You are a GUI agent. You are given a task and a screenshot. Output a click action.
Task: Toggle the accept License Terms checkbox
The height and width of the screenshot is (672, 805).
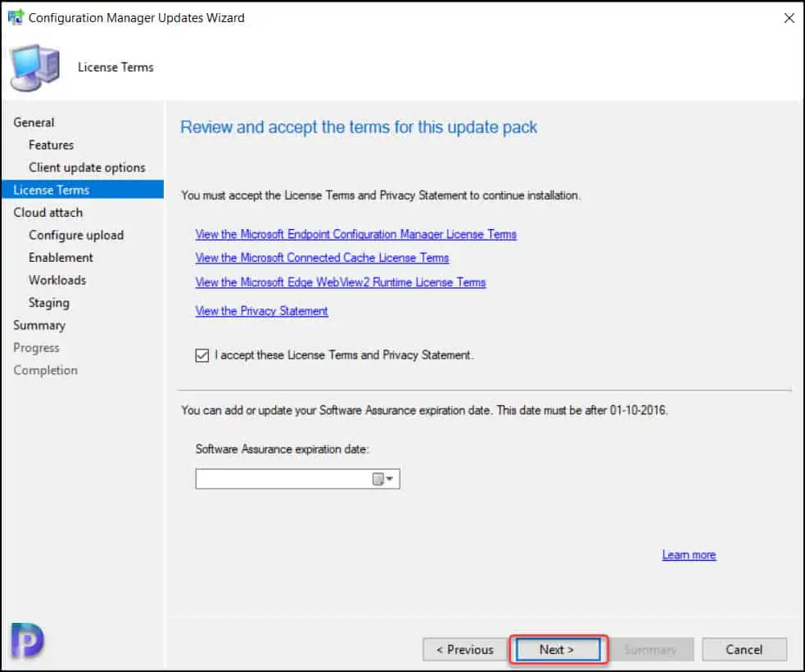pyautogui.click(x=202, y=355)
